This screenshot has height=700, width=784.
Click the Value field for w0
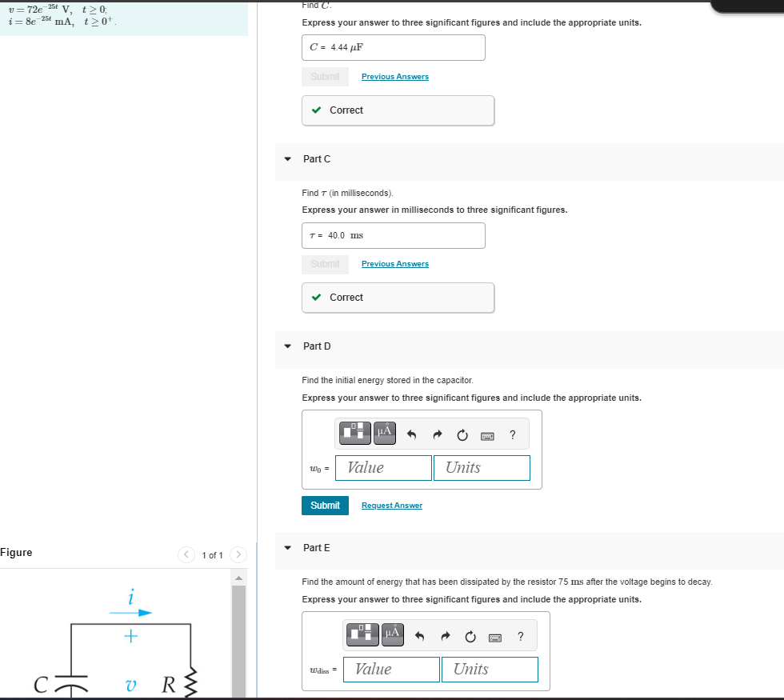pos(382,467)
